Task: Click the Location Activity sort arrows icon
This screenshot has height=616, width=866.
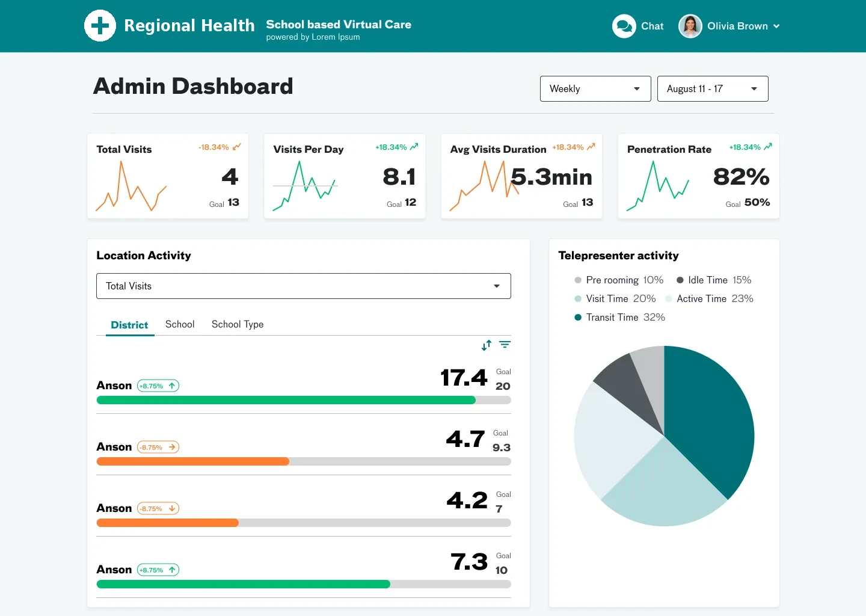Action: coord(487,345)
